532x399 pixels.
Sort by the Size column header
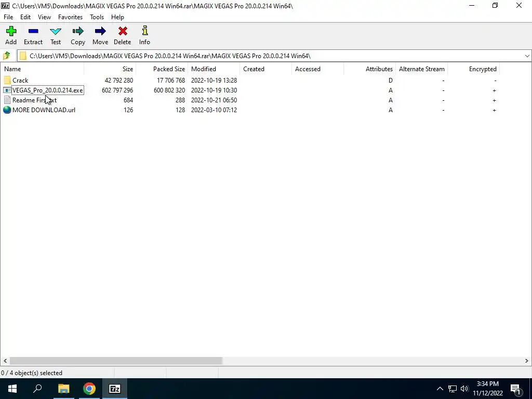coord(110,69)
